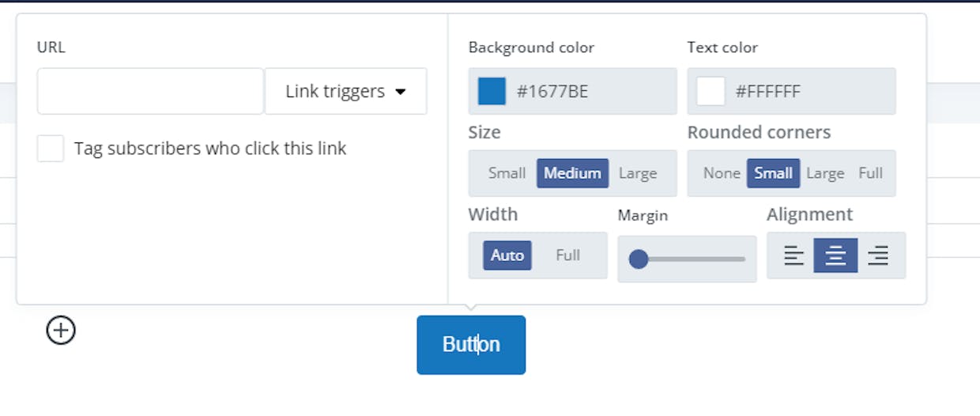Image resolution: width=980 pixels, height=416 pixels.
Task: Tick the 'Tag subscribers who click this link' checkbox
Action: [51, 149]
